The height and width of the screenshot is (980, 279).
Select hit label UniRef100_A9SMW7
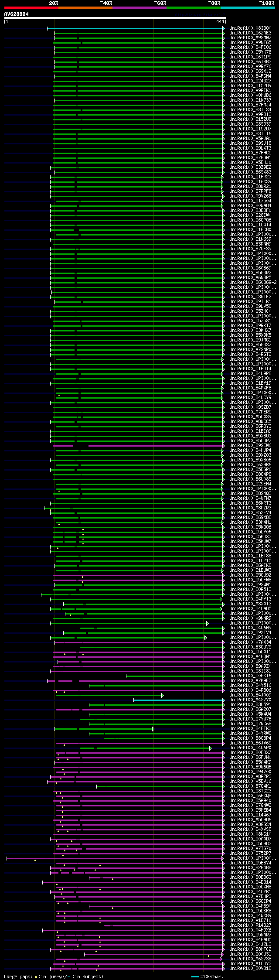point(250,38)
